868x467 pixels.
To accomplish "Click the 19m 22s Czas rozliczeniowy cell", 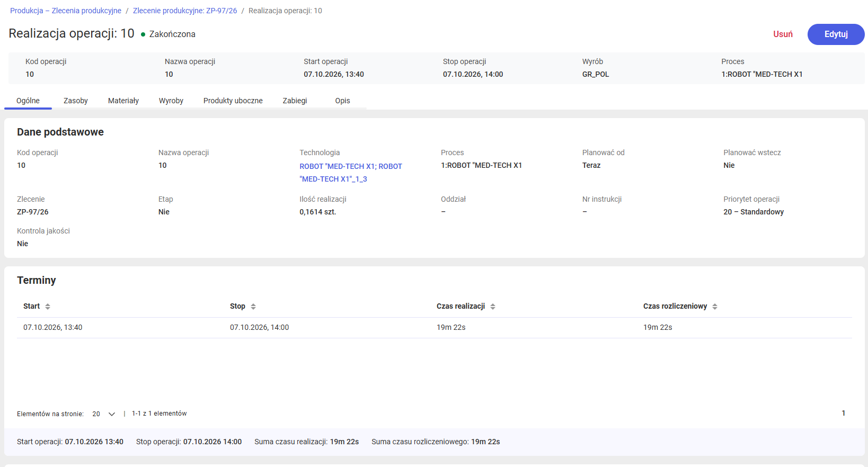I will [x=658, y=327].
